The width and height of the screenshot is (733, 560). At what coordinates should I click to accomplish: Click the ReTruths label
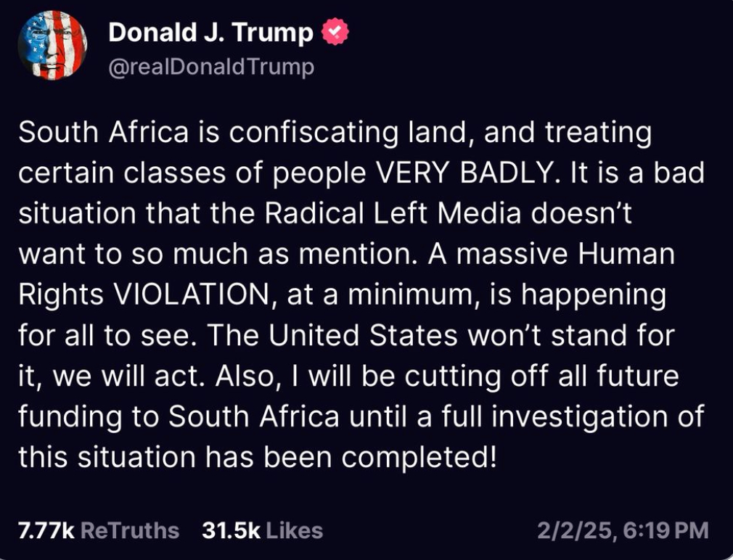coord(129,530)
